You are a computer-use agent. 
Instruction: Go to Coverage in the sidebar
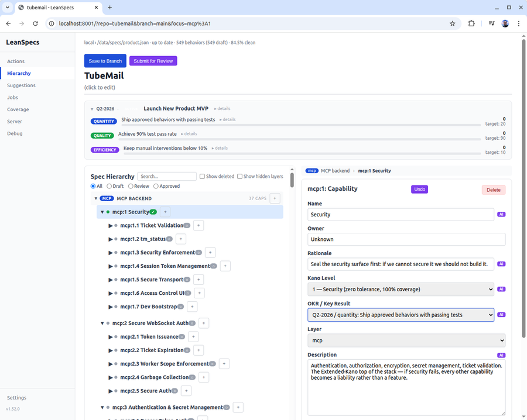click(x=18, y=109)
